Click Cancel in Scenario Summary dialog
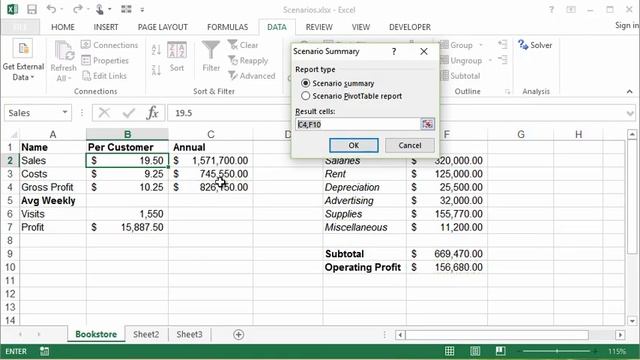The height and width of the screenshot is (360, 640). click(410, 145)
